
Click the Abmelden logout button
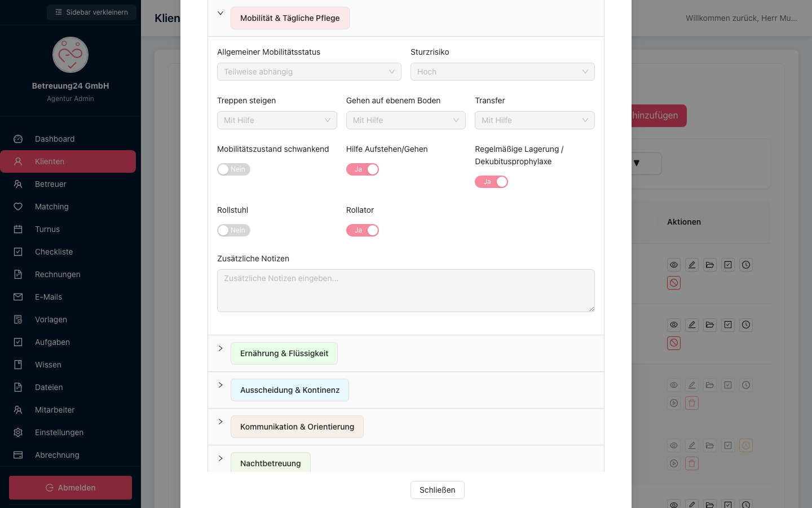[x=70, y=488]
